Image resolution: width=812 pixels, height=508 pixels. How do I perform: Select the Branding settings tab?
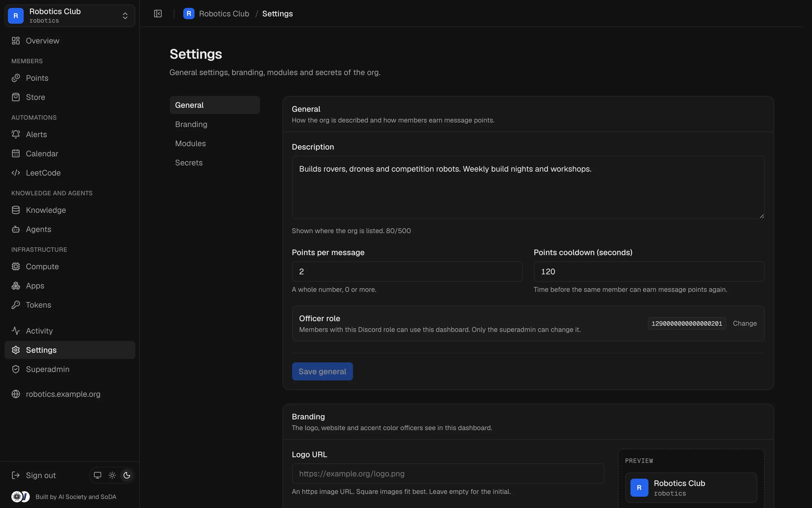215,124
